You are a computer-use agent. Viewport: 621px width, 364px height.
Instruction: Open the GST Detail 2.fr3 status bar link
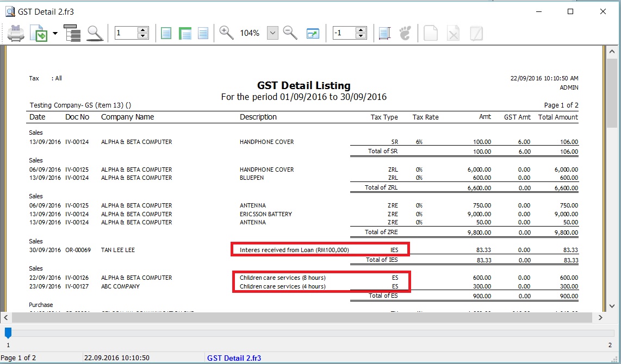pos(234,357)
